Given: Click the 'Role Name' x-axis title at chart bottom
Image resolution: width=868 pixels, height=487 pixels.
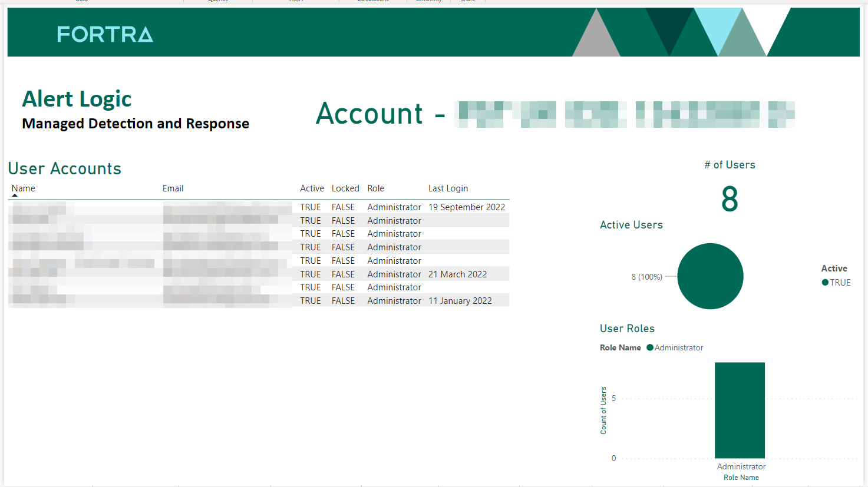Looking at the screenshot, I should pos(741,478).
